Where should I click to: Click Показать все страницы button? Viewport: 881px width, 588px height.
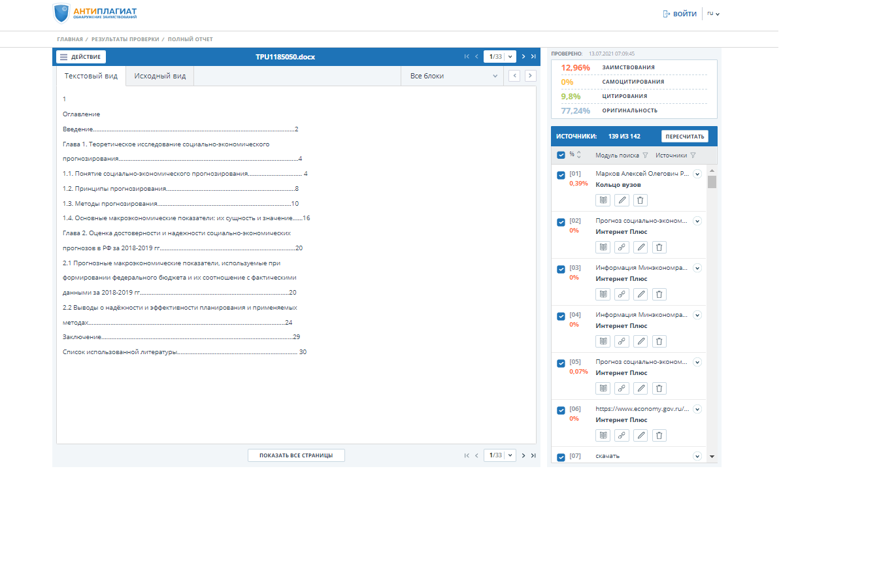coord(296,455)
